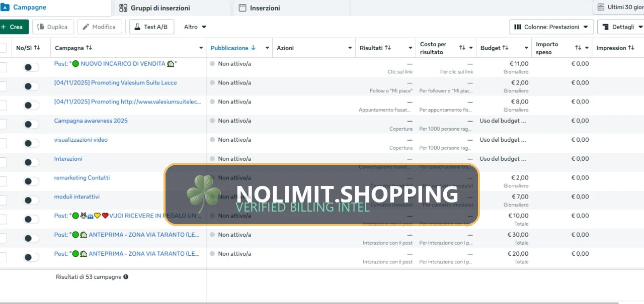Toggle the Promoting Valesium Suite Lecce switch
644x304 pixels.
pyautogui.click(x=31, y=86)
